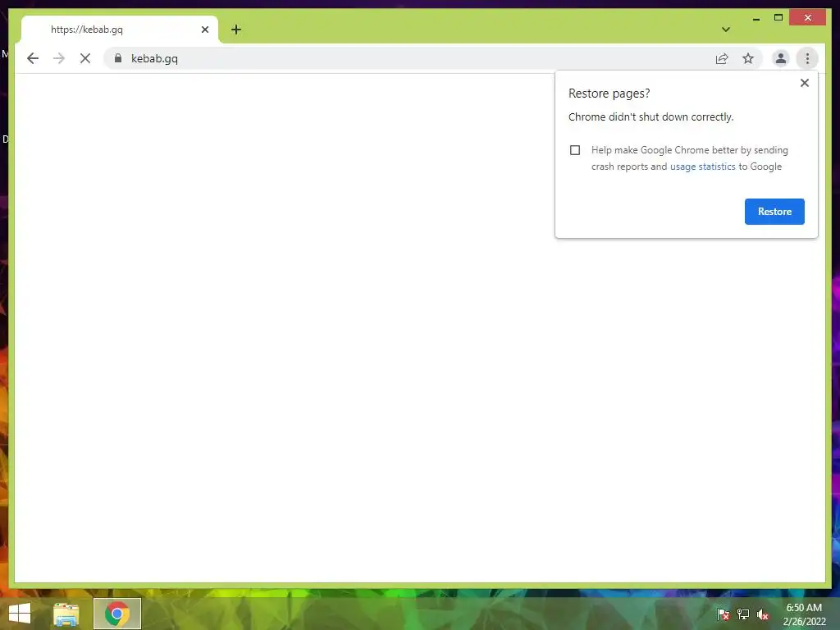Click the 'Restore pages?' heading

click(609, 94)
